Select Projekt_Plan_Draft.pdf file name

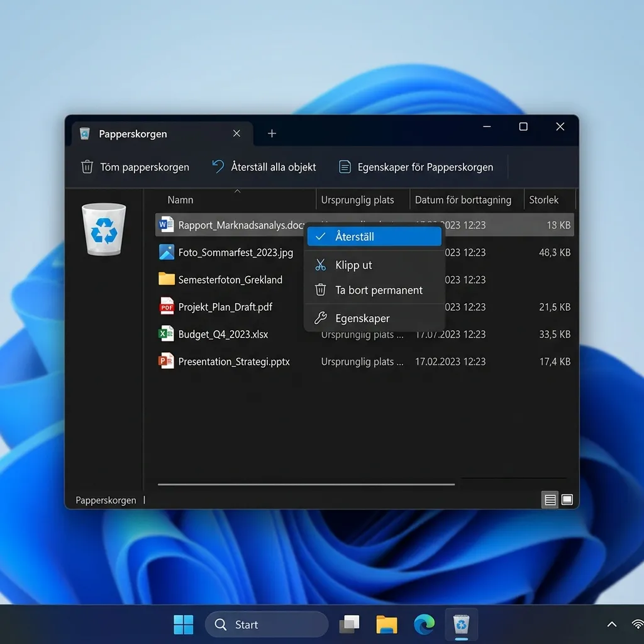point(225,307)
